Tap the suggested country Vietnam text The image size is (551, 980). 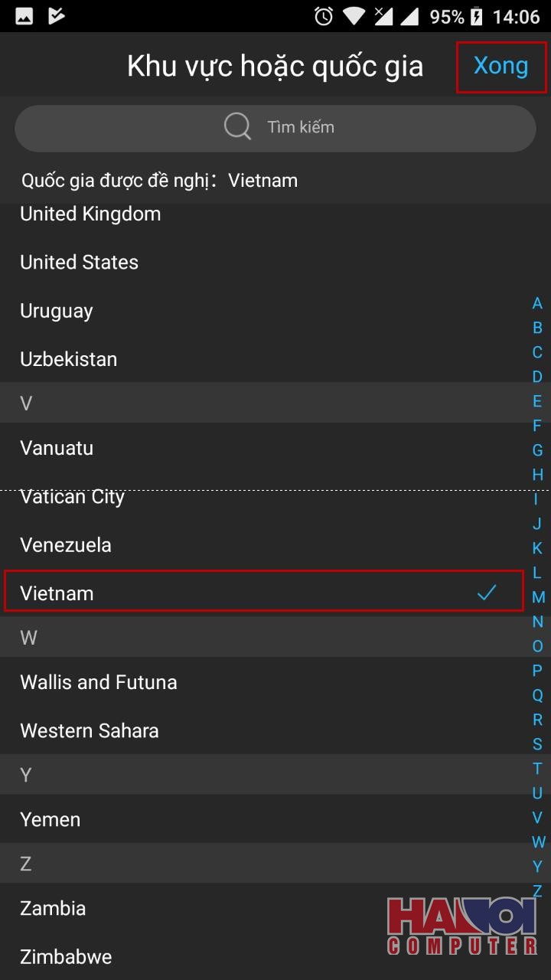(262, 181)
